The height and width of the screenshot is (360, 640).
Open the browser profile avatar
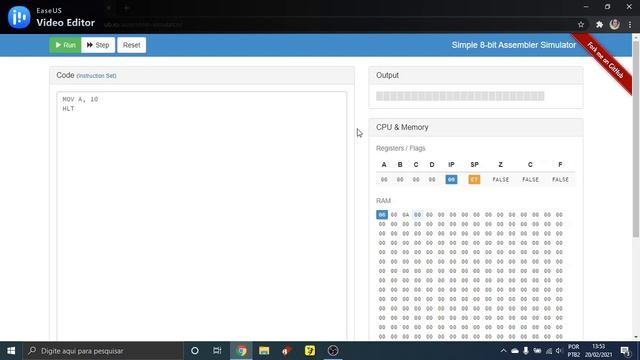pyautogui.click(x=615, y=24)
